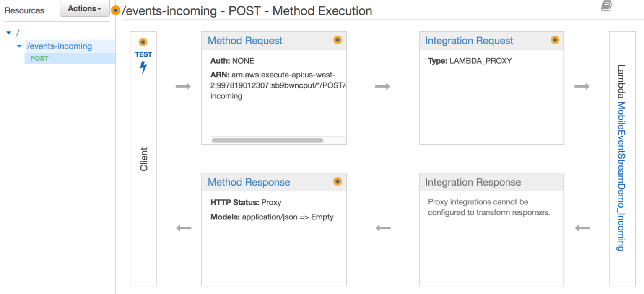Collapse the root "/" resource tree

tap(9, 33)
